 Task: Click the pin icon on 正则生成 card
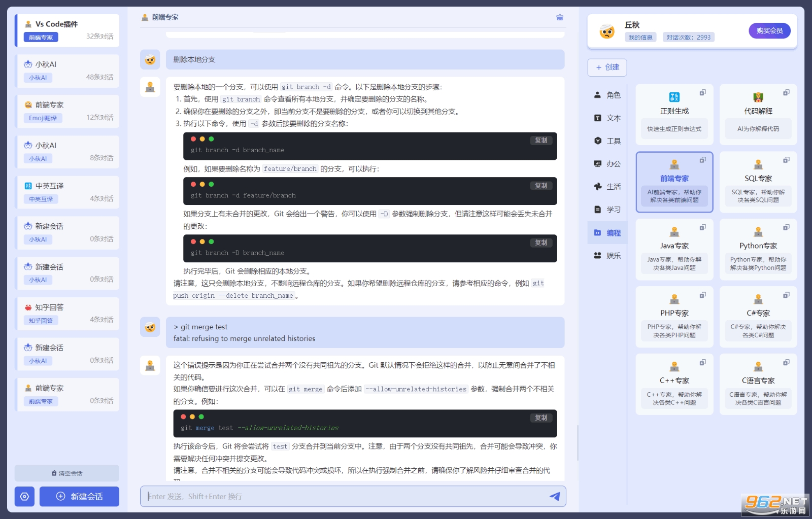click(702, 92)
